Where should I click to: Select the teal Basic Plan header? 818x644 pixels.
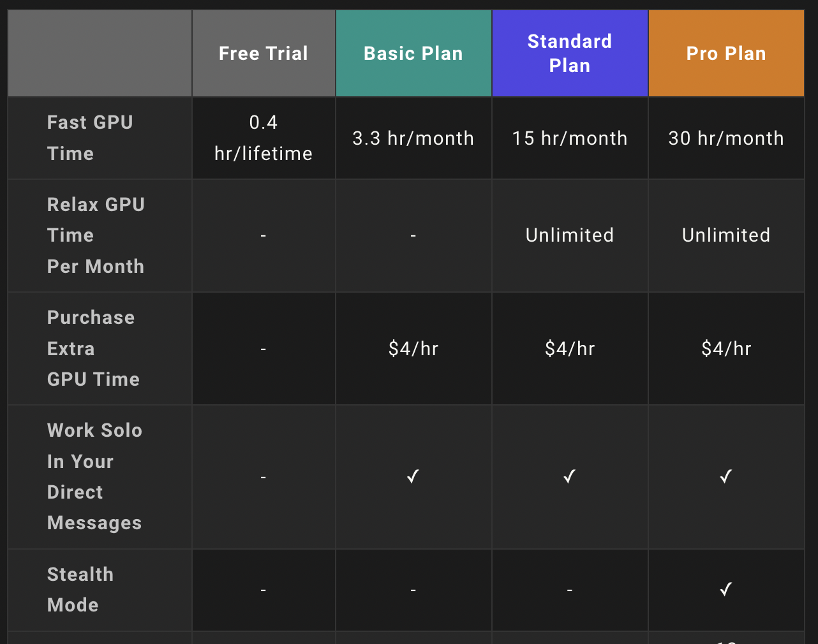[413, 54]
